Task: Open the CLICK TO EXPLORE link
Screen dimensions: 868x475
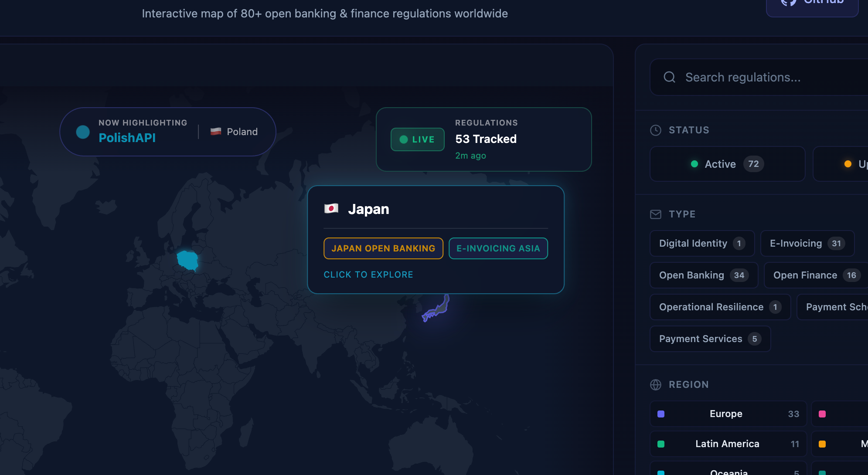Action: pos(368,275)
